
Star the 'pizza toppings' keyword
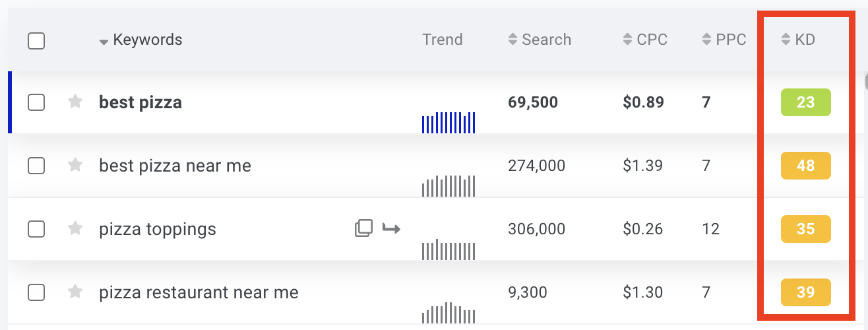point(75,228)
